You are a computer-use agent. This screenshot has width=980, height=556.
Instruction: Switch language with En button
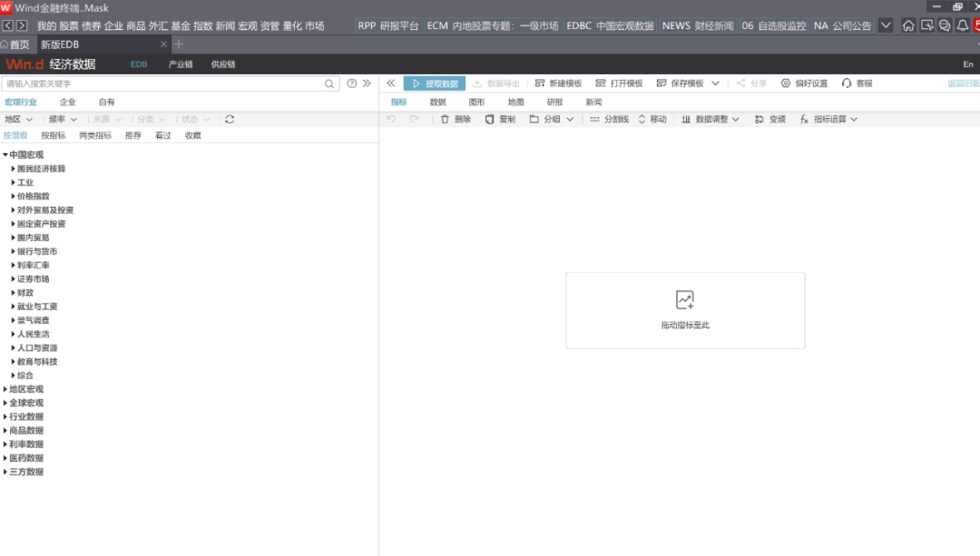[x=968, y=64]
